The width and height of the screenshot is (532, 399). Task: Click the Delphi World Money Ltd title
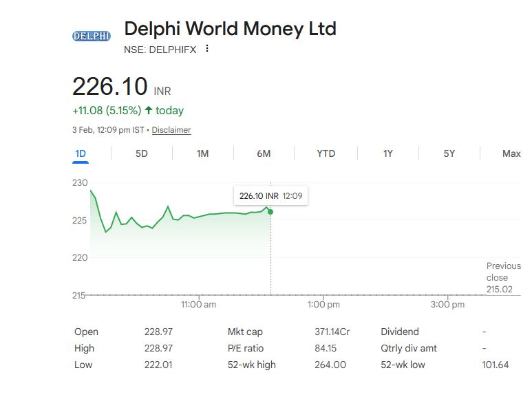click(x=230, y=29)
